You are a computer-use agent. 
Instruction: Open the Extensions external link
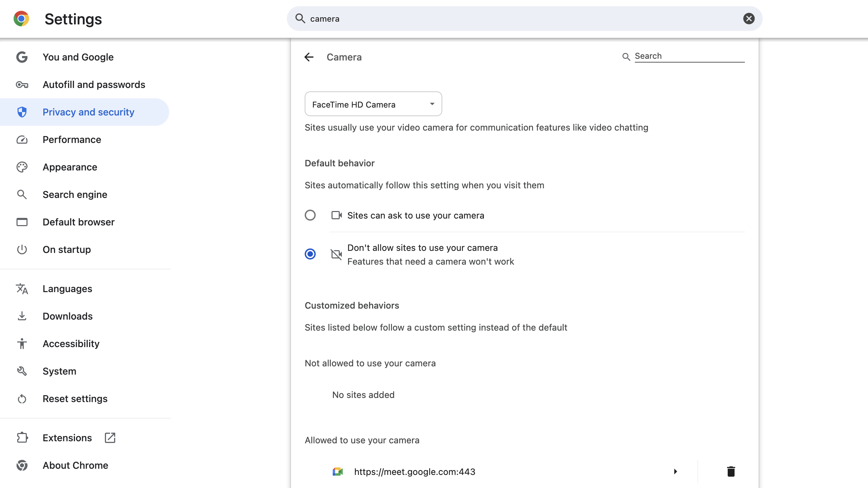coord(110,438)
